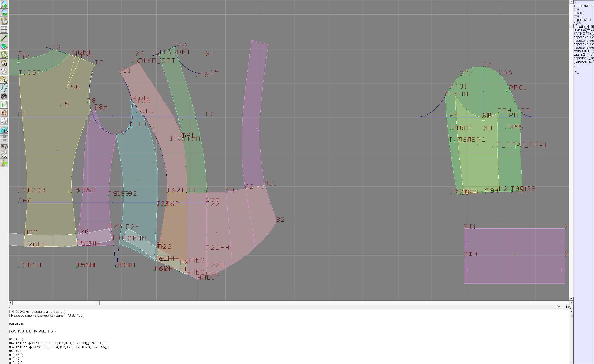Toggle the grid display icon
Image resolution: width=594 pixels, height=364 pixels.
click(4, 29)
